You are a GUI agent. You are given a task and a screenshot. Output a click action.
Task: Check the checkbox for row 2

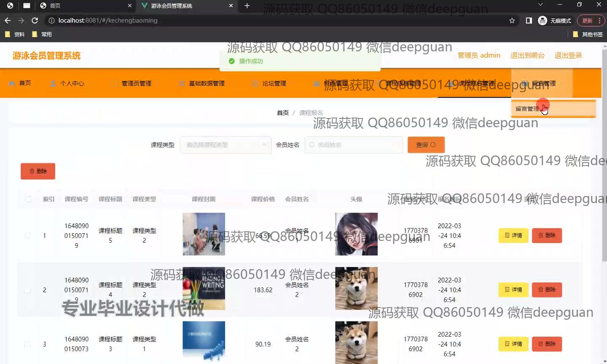[27, 290]
